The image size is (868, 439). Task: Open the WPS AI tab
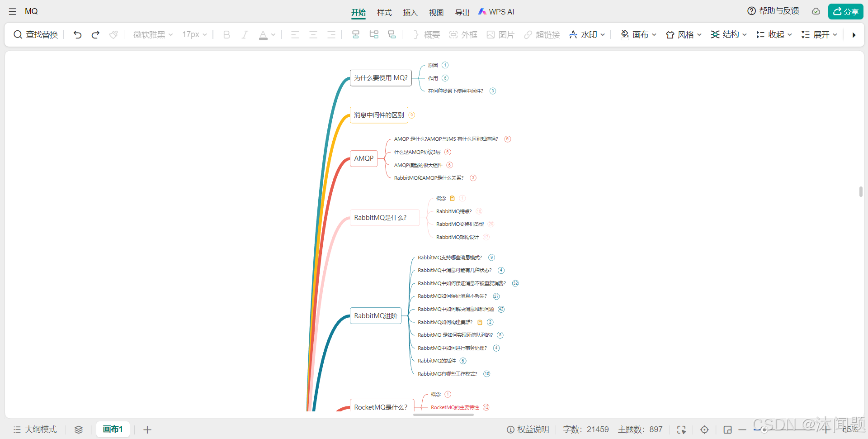click(496, 12)
